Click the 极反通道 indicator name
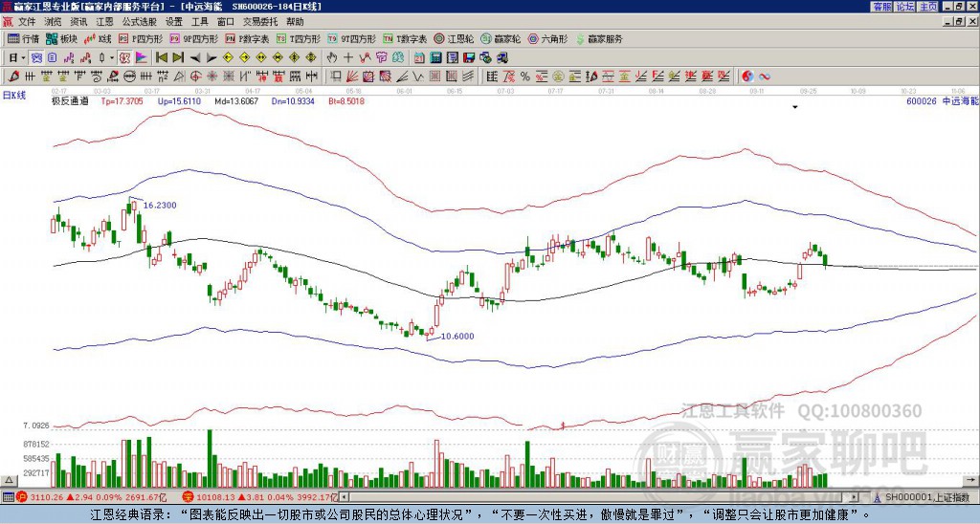The width and height of the screenshot is (980, 524). (69, 100)
